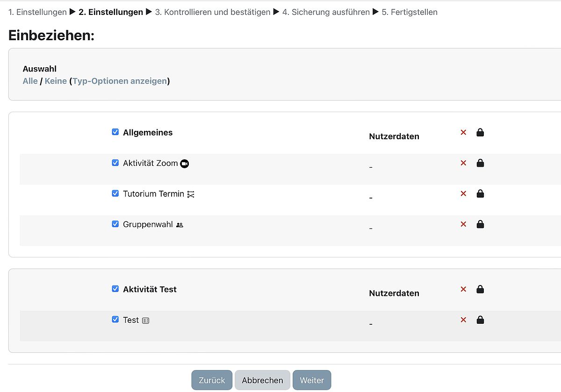
Task: Click step 1. Einstellungen in the breadcrumb
Action: tap(38, 12)
